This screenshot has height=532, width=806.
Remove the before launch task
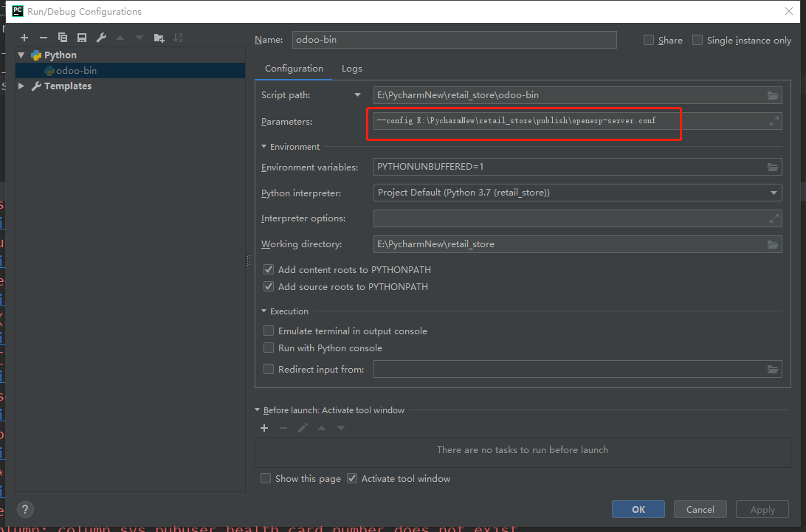[283, 428]
